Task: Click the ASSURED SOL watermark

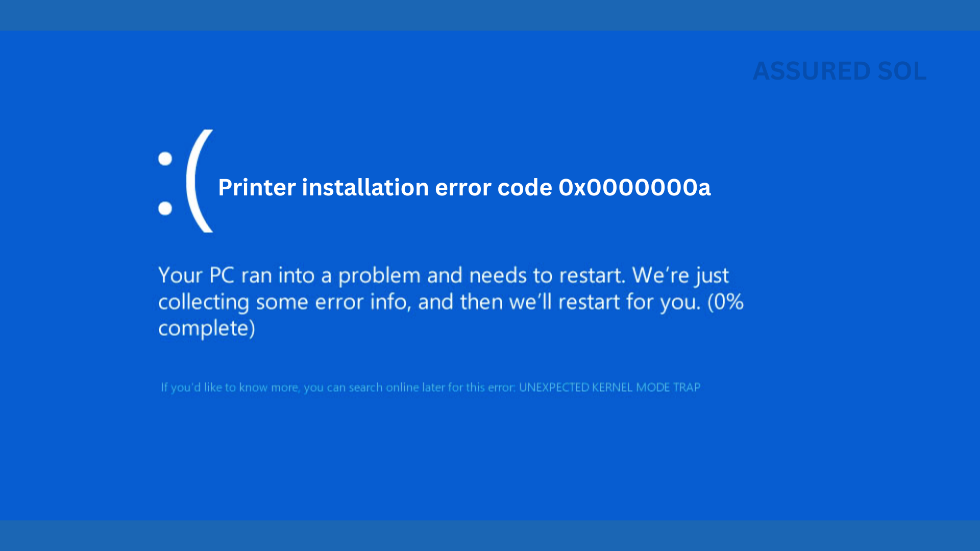Action: [x=840, y=71]
